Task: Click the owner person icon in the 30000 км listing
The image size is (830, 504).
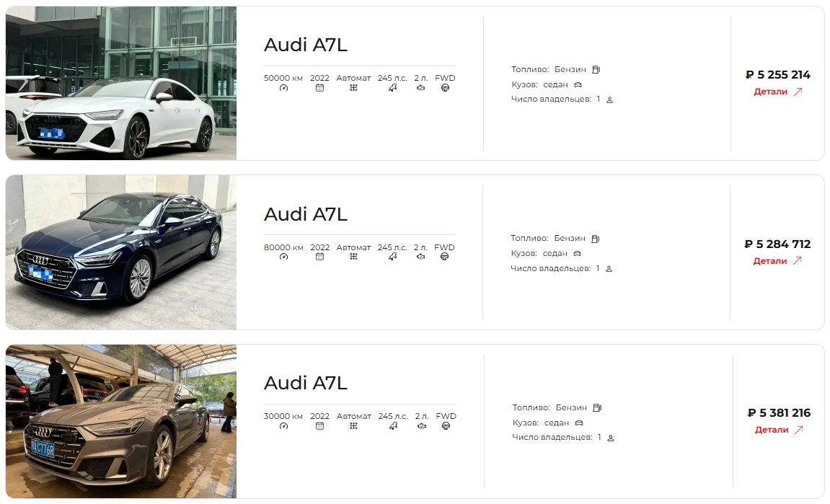Action: 610,438
